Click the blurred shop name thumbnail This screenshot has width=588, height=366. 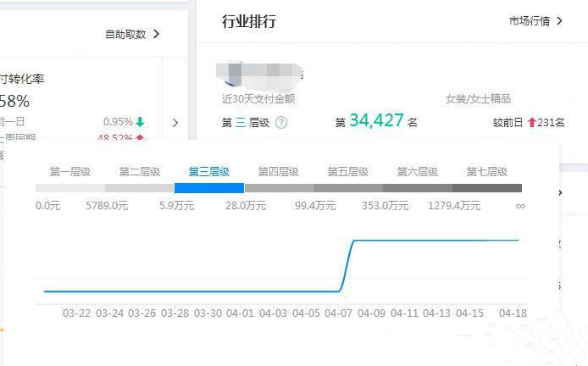(259, 75)
